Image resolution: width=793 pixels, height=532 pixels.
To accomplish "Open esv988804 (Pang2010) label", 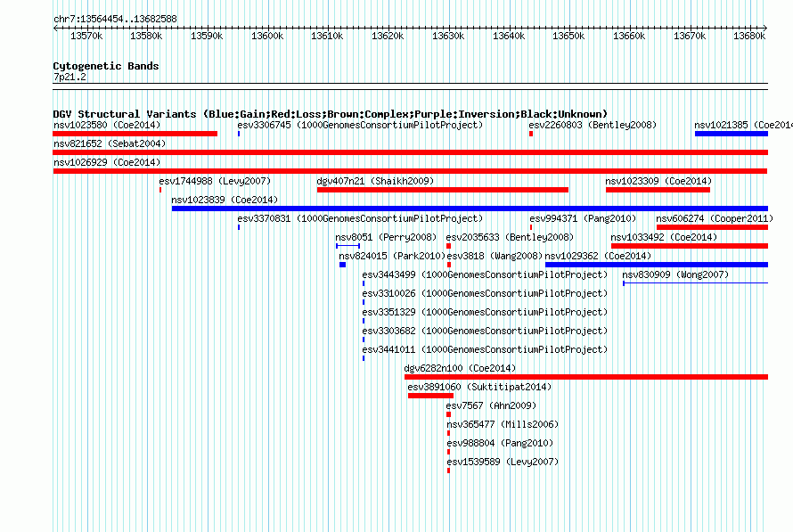I will coord(500,443).
